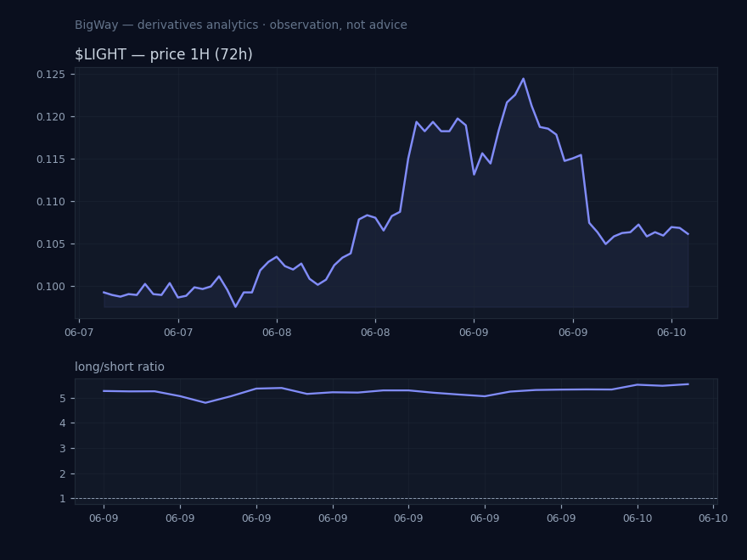Select ratio axis label 1
Viewport: 747px width, 560px height.
tap(63, 499)
